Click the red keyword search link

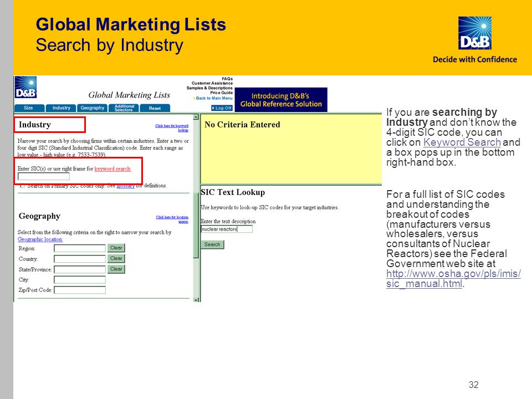112,168
